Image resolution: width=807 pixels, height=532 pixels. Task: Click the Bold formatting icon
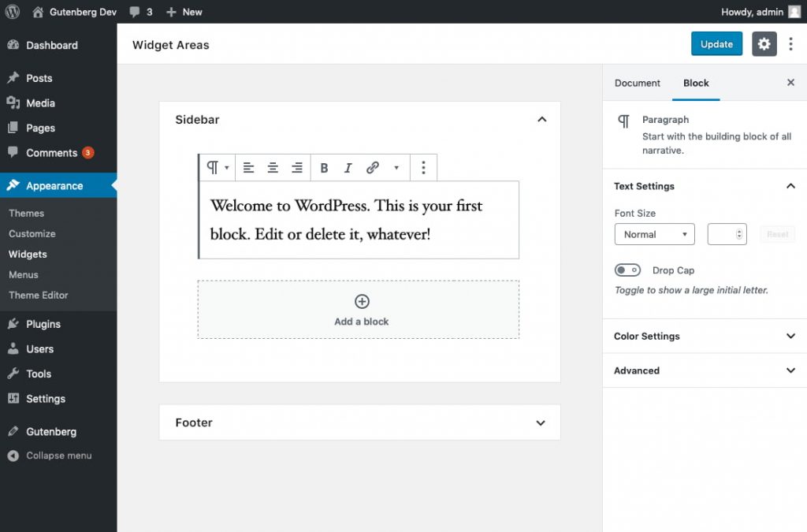coord(324,168)
